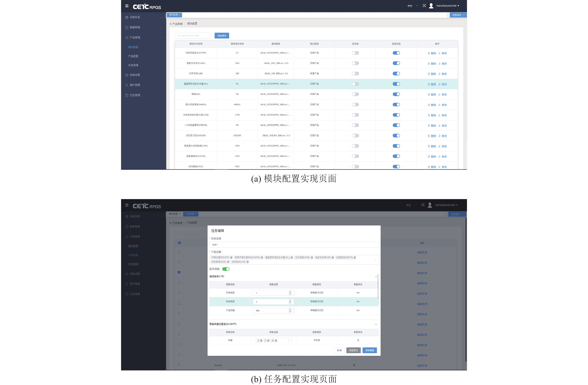Toggle the 优先级 switch for 回波顶高显示(ETPPI)
Image resolution: width=588 pixels, height=385 pixels.
point(355,53)
